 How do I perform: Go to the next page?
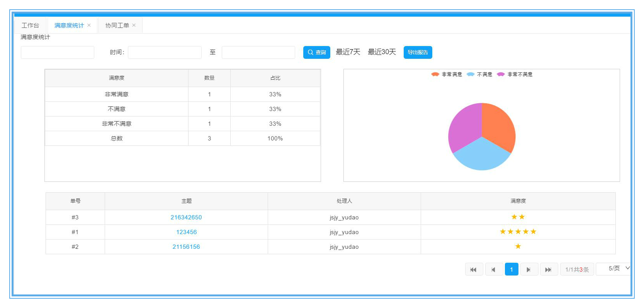pyautogui.click(x=529, y=270)
